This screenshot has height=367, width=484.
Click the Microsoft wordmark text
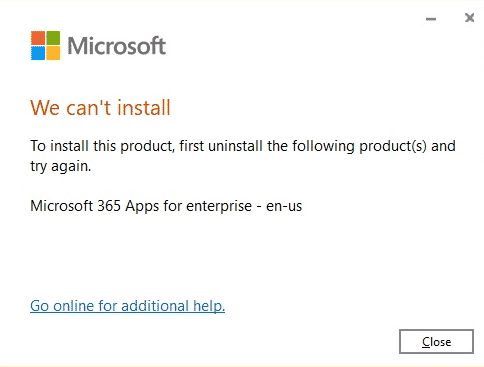(117, 46)
